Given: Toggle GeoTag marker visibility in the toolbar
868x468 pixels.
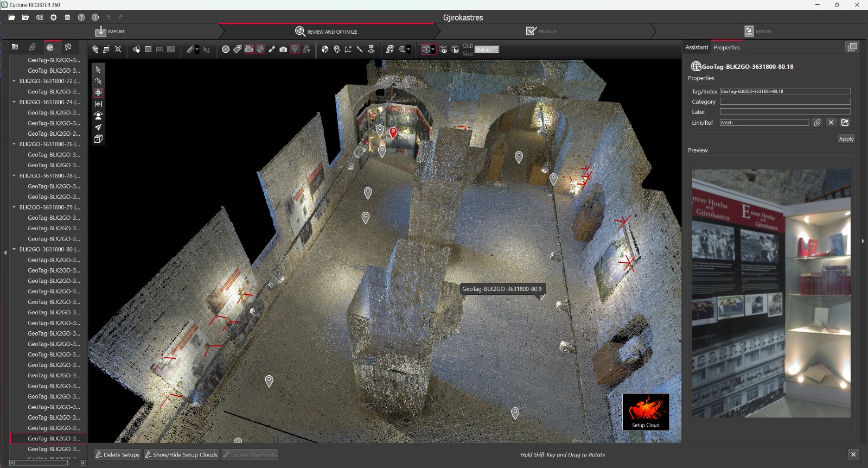Looking at the screenshot, I should (295, 49).
